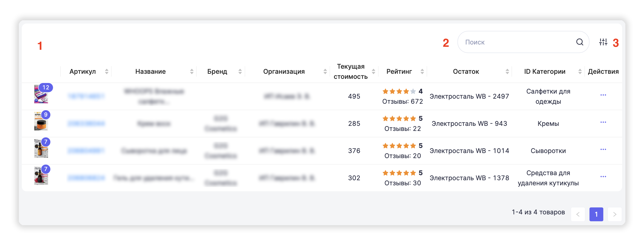Screen dimensions: 644x242
Task: Open actions menu for the cuticle remover row
Action: [x=603, y=177]
